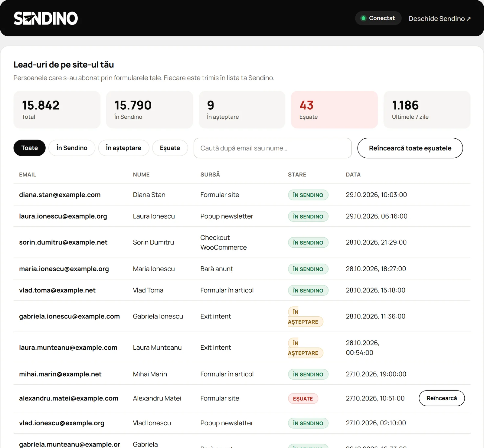
Task: Click the EȘUATE status badge
Action: pyautogui.click(x=303, y=399)
